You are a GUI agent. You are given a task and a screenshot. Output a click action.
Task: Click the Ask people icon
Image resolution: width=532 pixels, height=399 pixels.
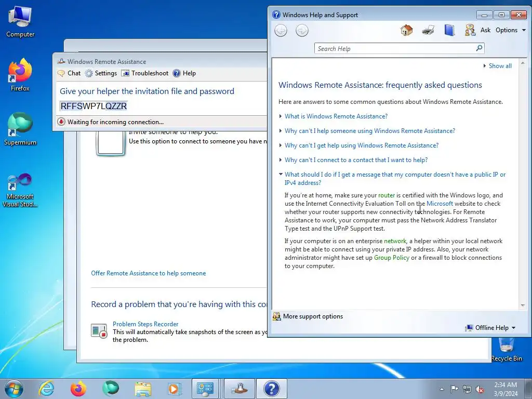click(470, 30)
